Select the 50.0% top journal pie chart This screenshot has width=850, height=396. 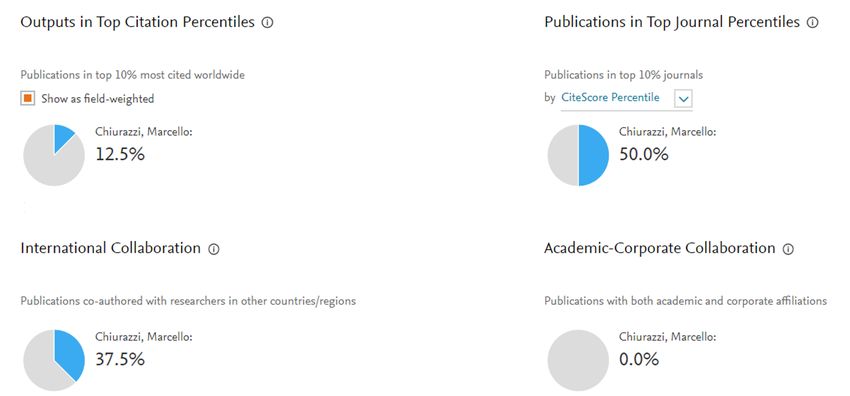click(578, 155)
